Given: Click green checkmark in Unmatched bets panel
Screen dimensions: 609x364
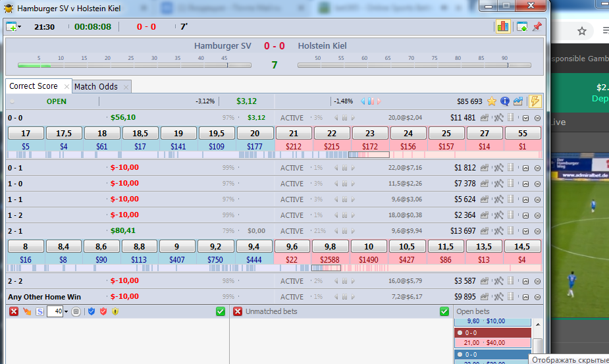Looking at the screenshot, I should [x=444, y=311].
